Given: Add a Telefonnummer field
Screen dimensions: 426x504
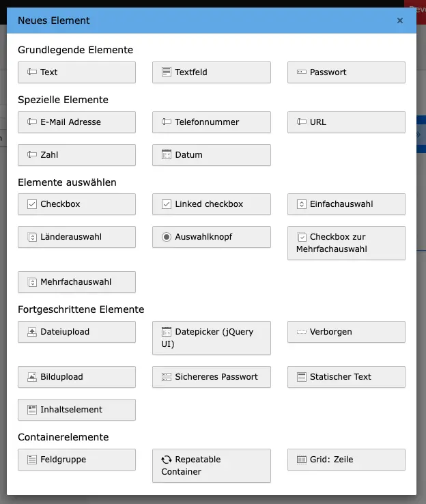Looking at the screenshot, I should [x=211, y=122].
